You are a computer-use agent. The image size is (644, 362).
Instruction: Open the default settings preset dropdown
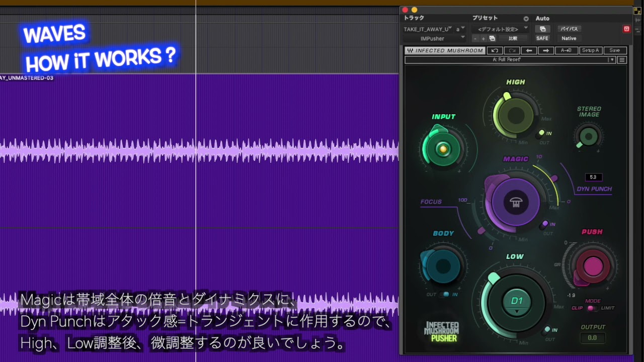coord(501,29)
